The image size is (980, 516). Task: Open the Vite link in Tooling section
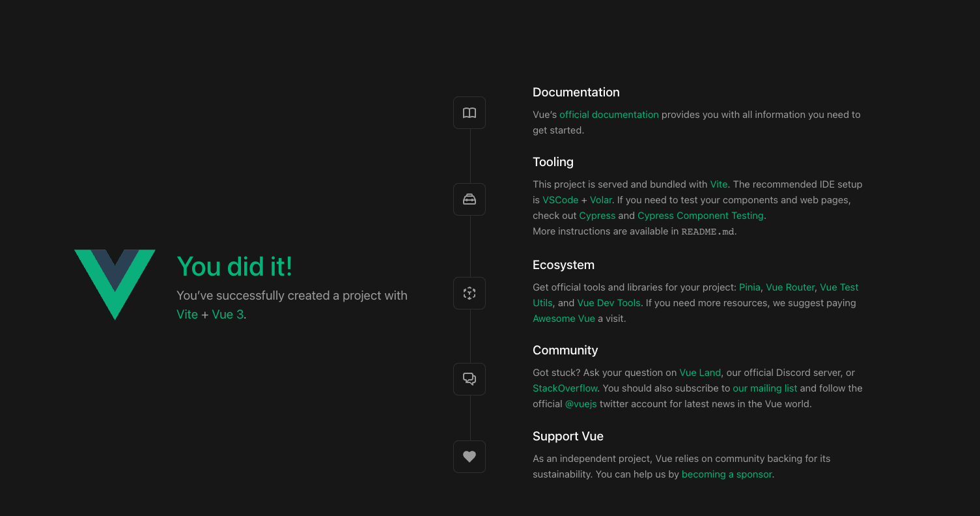pyautogui.click(x=719, y=184)
